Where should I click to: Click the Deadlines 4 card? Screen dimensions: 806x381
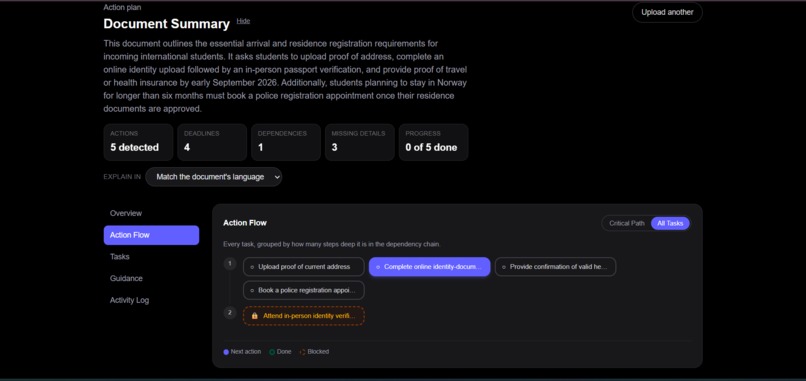pos(212,142)
